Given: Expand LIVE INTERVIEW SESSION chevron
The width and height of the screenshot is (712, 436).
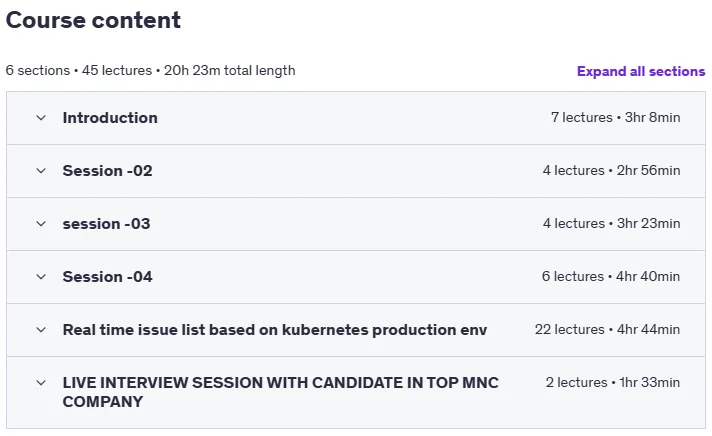Looking at the screenshot, I should coord(41,383).
